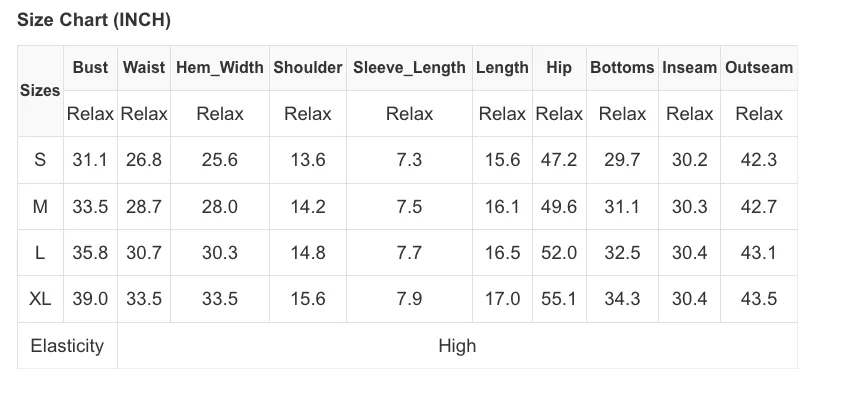This screenshot has height=396, width=852.
Task: Click the Bust column header
Action: pyautogui.click(x=90, y=68)
